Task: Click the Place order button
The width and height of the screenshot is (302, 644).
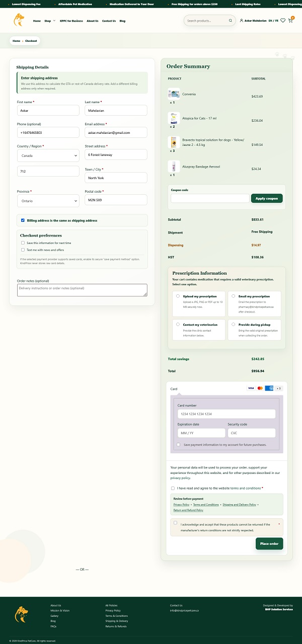Action: point(269,543)
